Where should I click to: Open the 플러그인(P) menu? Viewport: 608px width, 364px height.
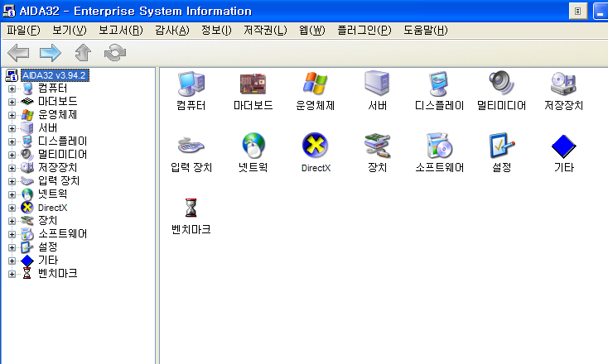tap(364, 31)
